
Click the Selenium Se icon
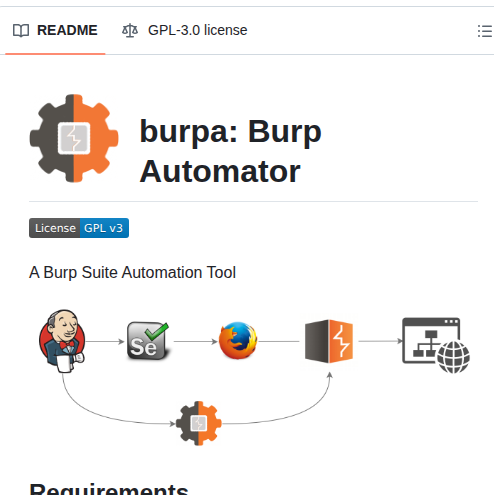pos(148,341)
